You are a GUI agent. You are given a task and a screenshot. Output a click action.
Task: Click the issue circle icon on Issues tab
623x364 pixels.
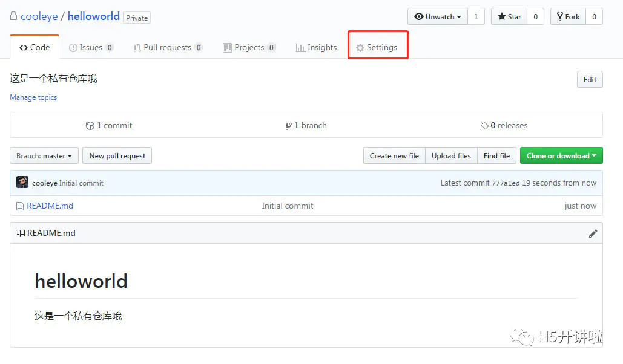tap(73, 48)
